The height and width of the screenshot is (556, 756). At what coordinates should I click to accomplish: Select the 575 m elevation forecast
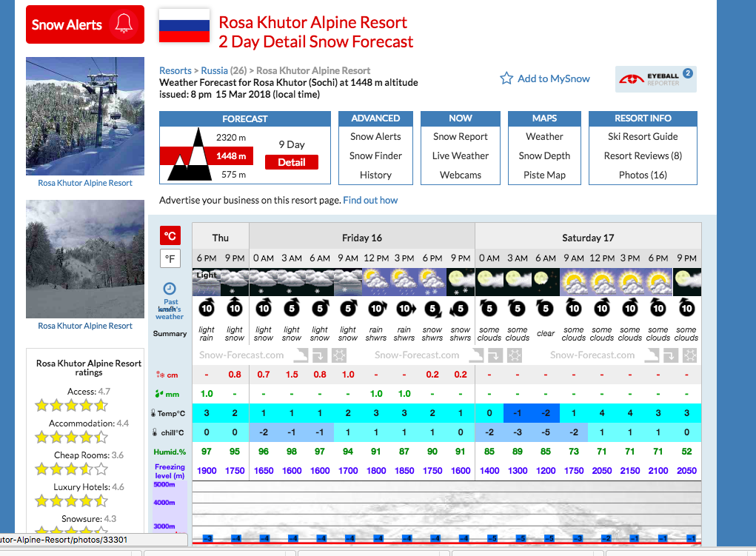[233, 175]
